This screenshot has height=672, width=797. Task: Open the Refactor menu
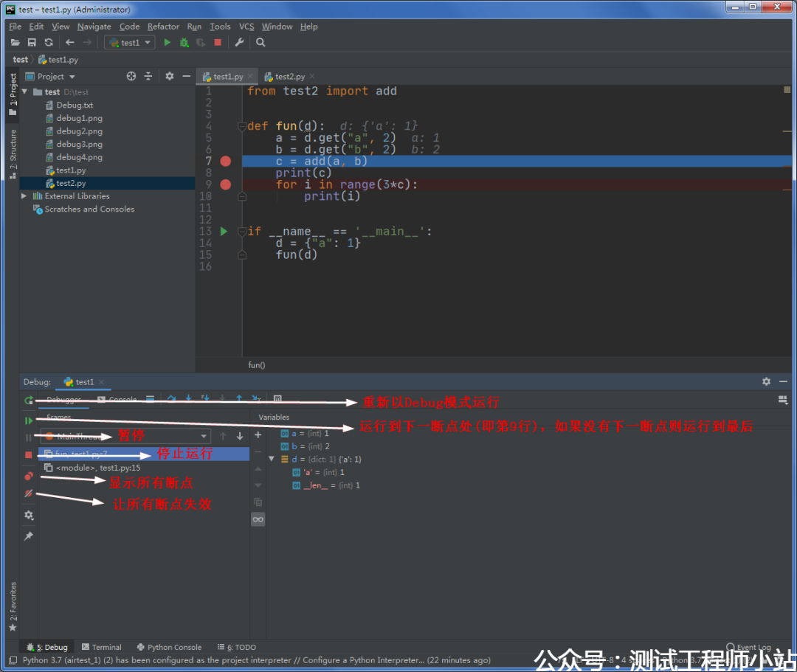click(163, 27)
